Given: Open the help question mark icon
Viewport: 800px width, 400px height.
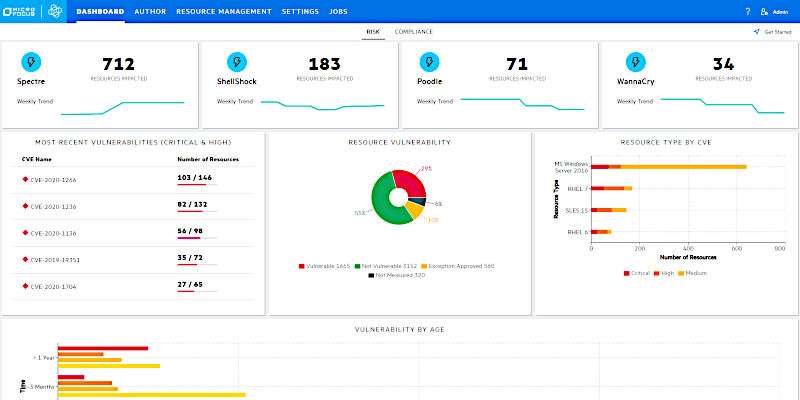Looking at the screenshot, I should click(x=747, y=12).
